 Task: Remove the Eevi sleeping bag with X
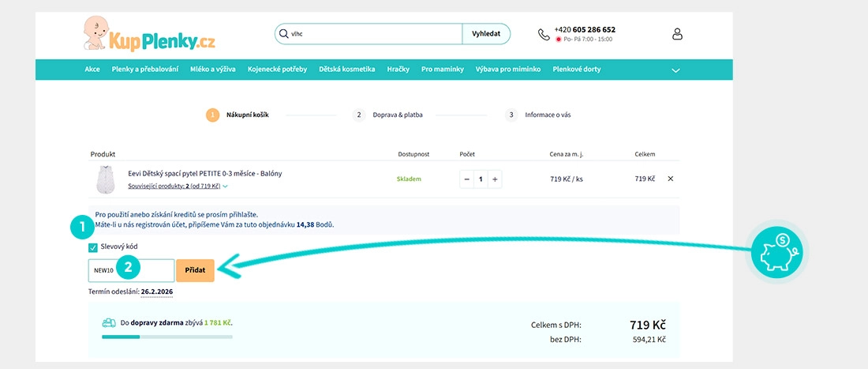tap(671, 179)
